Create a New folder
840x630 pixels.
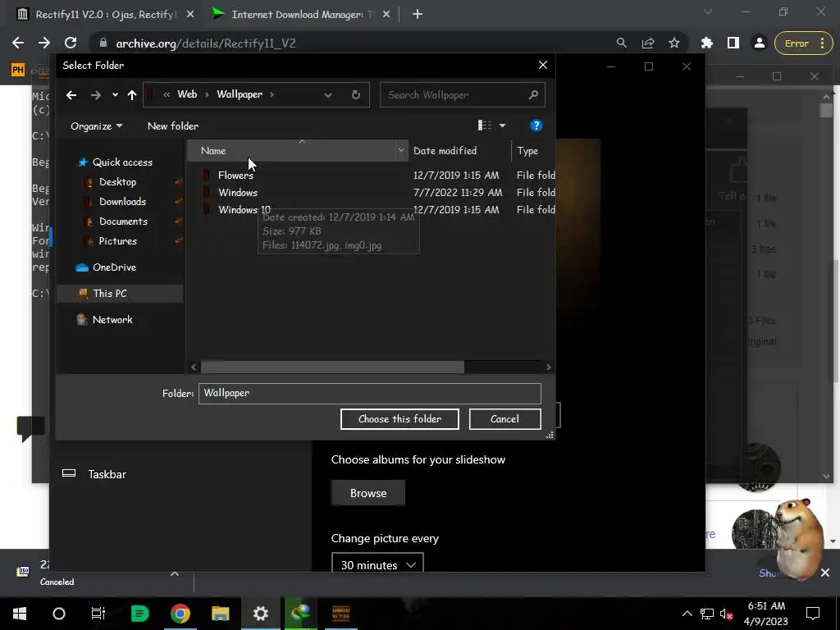coord(173,126)
